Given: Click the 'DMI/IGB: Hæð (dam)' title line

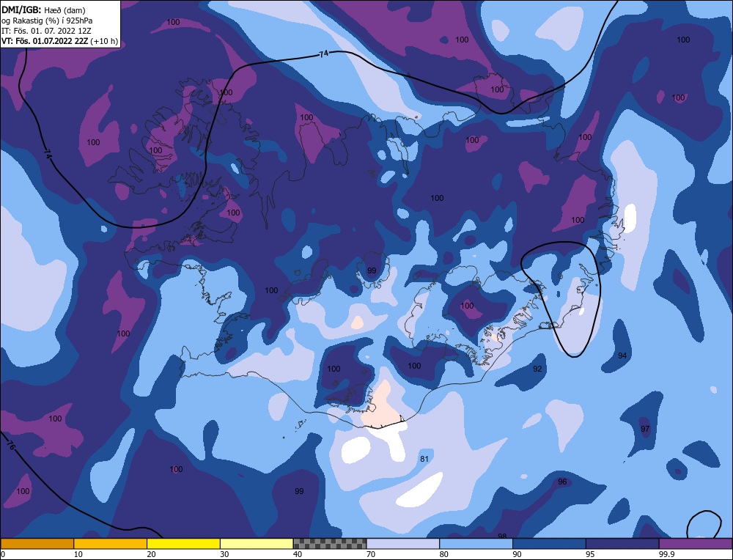Looking at the screenshot, I should [43, 10].
